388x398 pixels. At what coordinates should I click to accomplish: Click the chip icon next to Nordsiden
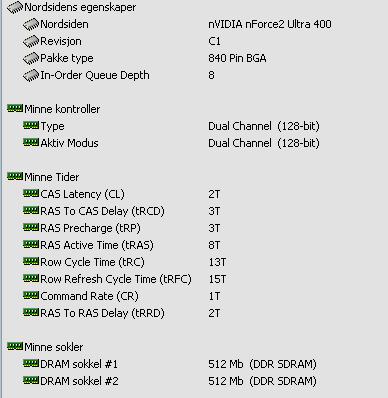[31, 24]
